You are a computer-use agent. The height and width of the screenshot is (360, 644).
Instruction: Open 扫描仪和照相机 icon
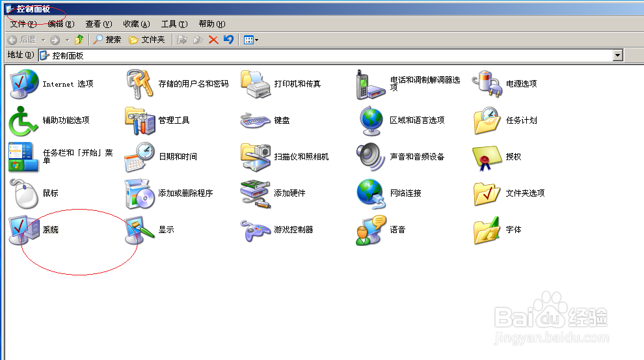[256, 157]
